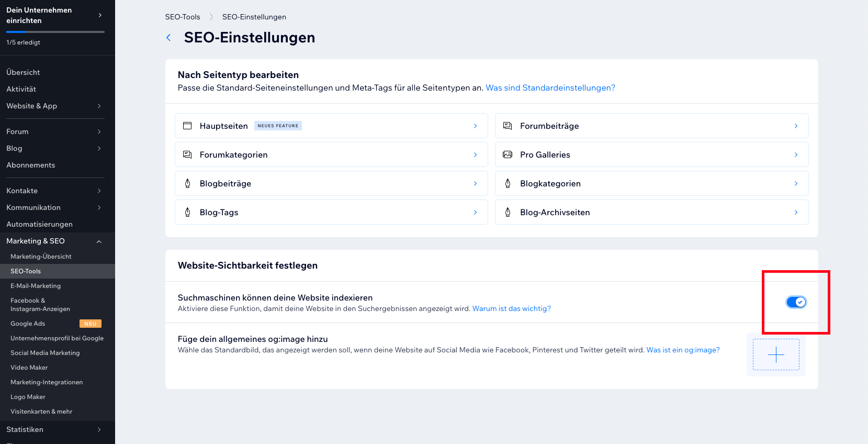Click the Pro Galleries image icon
The height and width of the screenshot is (444, 868).
[508, 154]
